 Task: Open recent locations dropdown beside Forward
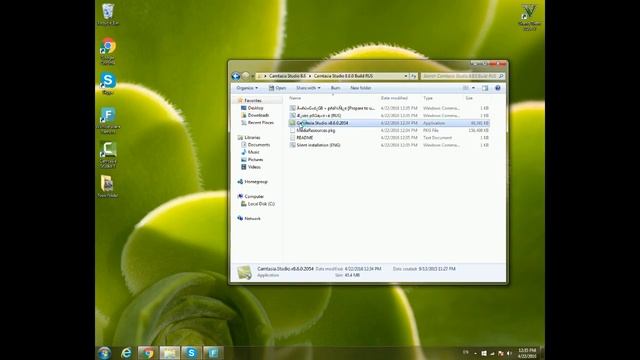pos(253,76)
